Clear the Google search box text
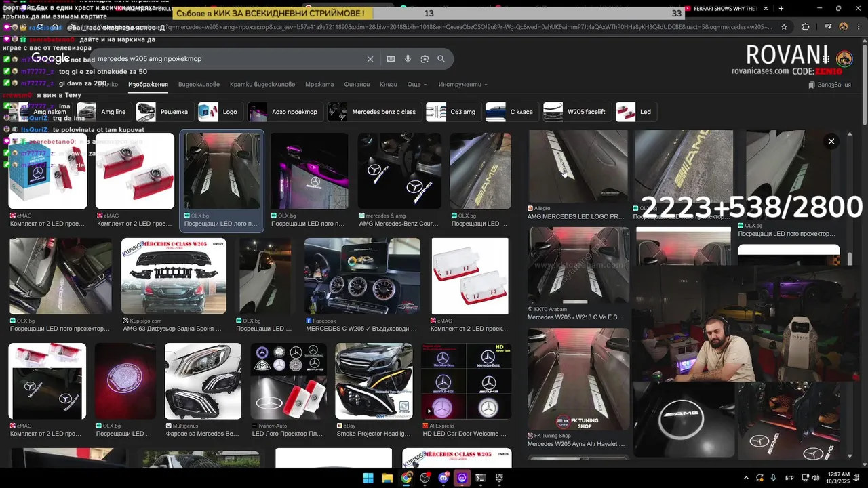This screenshot has width=868, height=488. [x=370, y=59]
